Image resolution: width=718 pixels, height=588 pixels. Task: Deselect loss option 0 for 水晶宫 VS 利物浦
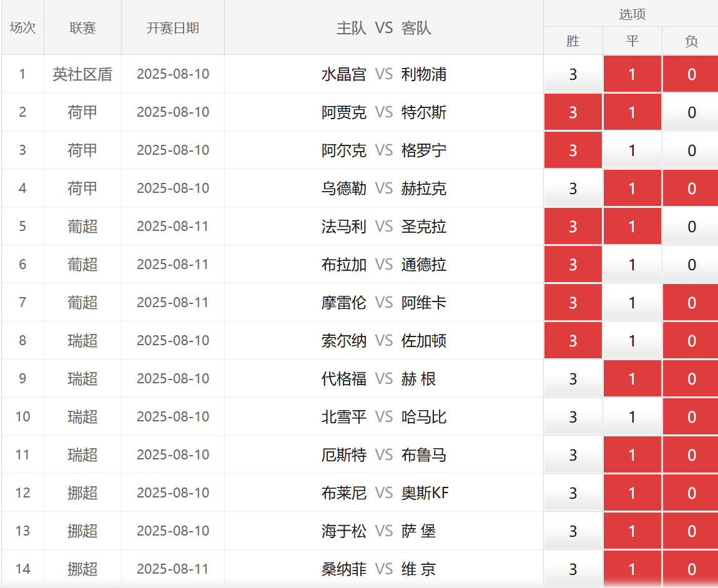(691, 74)
